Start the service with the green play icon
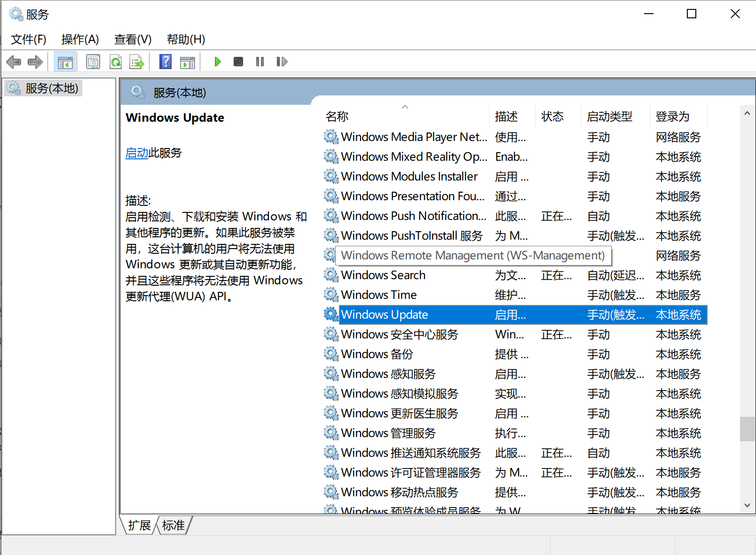This screenshot has width=756, height=555. (217, 62)
